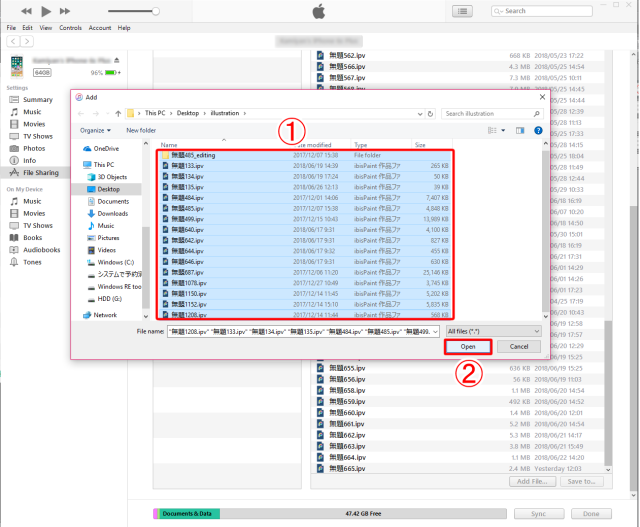
Task: Open the iTunes list view icon
Action: (x=462, y=11)
